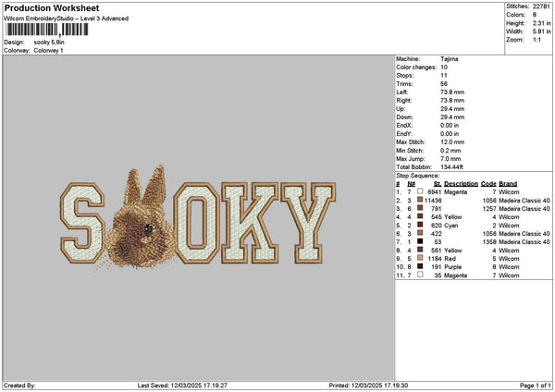Click the white swatch in stop 1
Viewport: 555px width, 392px height.
(x=420, y=191)
